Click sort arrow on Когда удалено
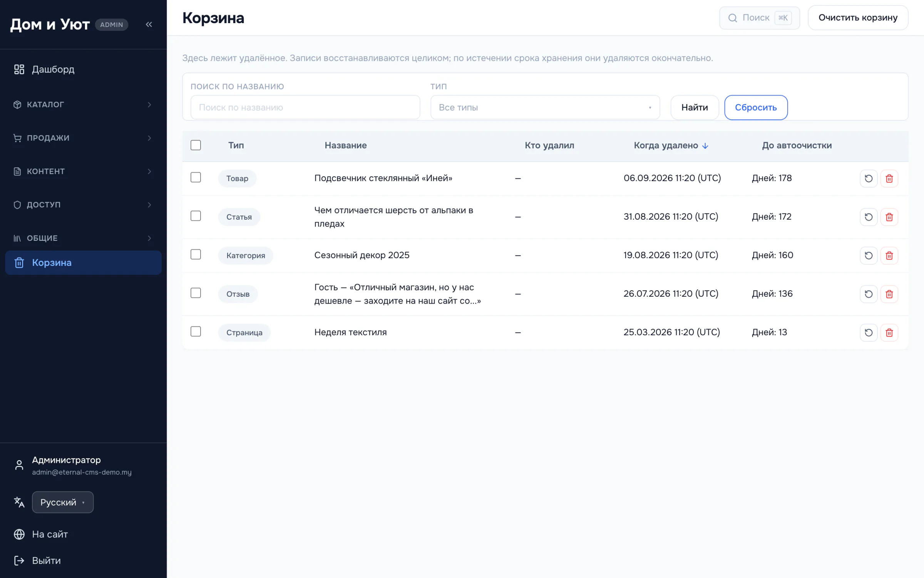The image size is (924, 578). pos(705,146)
